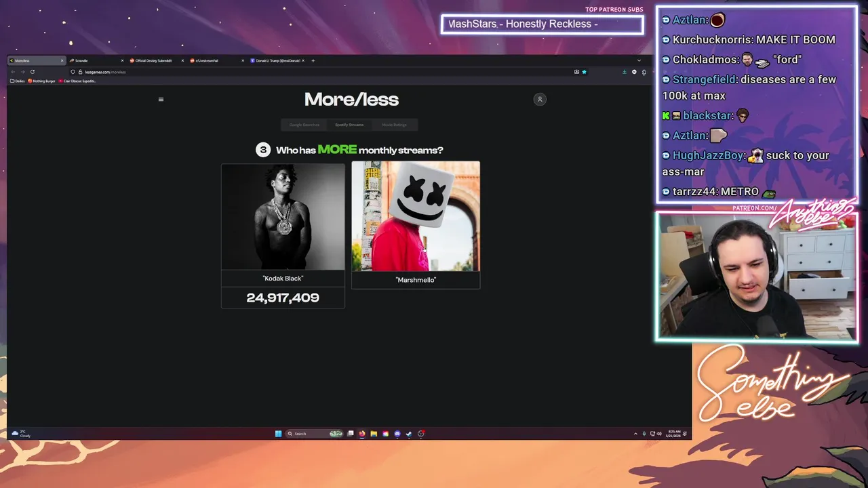Open the notifications bell icon

(x=685, y=434)
